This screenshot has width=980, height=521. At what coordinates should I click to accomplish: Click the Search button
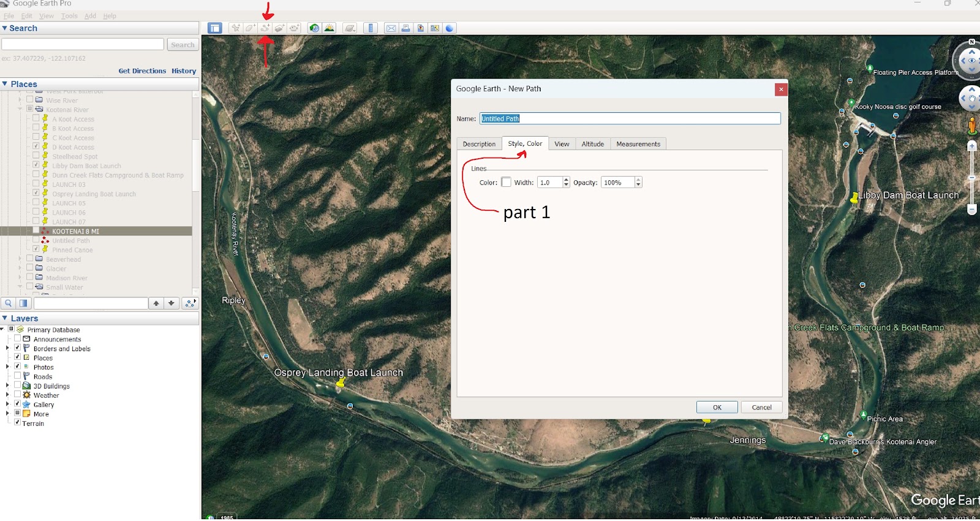click(x=183, y=45)
